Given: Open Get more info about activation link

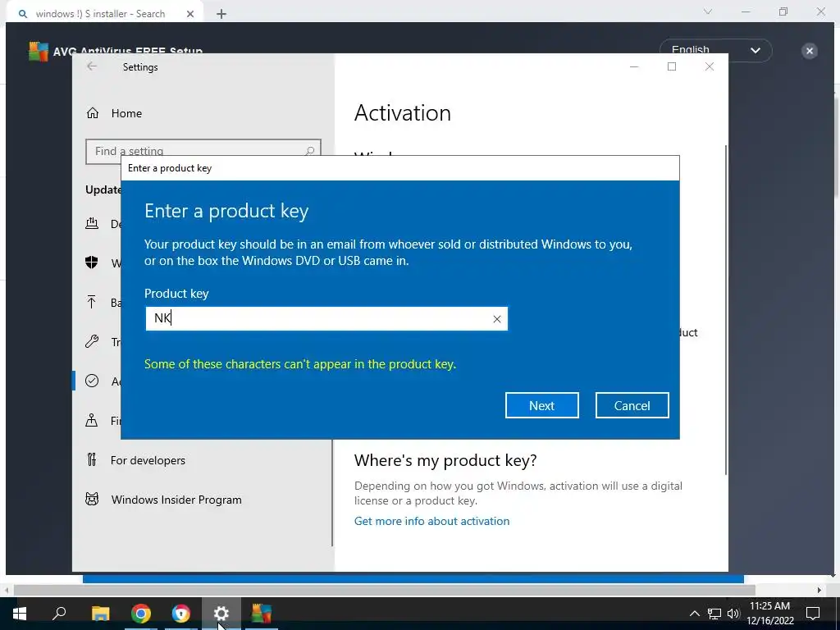Looking at the screenshot, I should (431, 521).
